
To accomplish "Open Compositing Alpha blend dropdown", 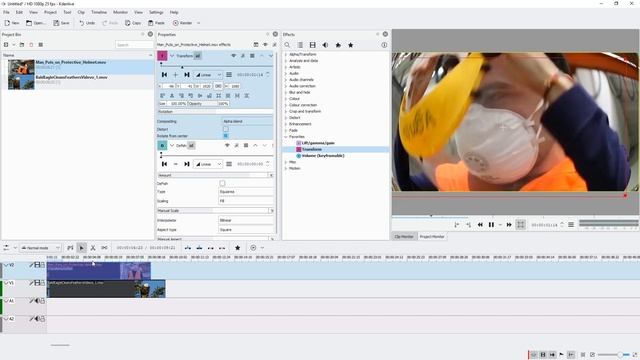I will 247,121.
